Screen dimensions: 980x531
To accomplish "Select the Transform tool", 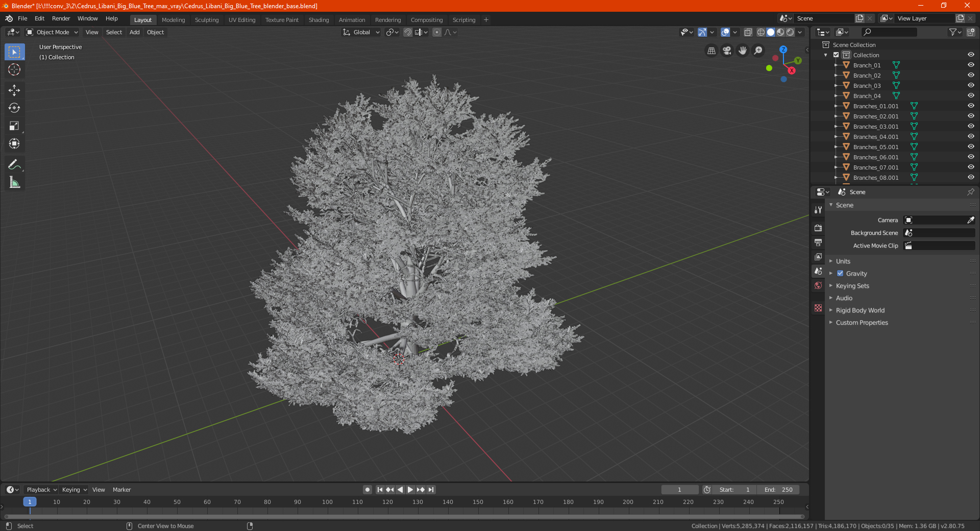I will pyautogui.click(x=14, y=144).
